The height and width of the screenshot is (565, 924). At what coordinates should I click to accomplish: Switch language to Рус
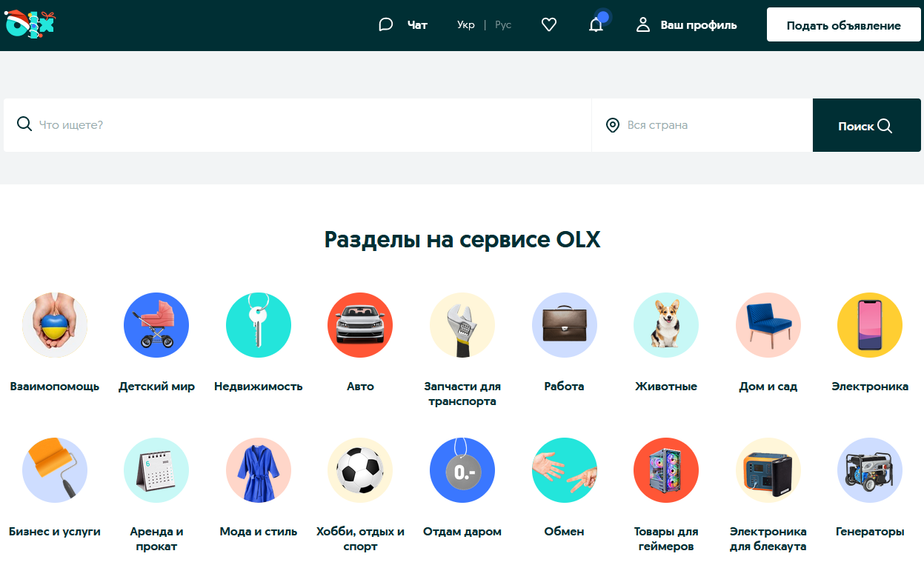pos(503,25)
